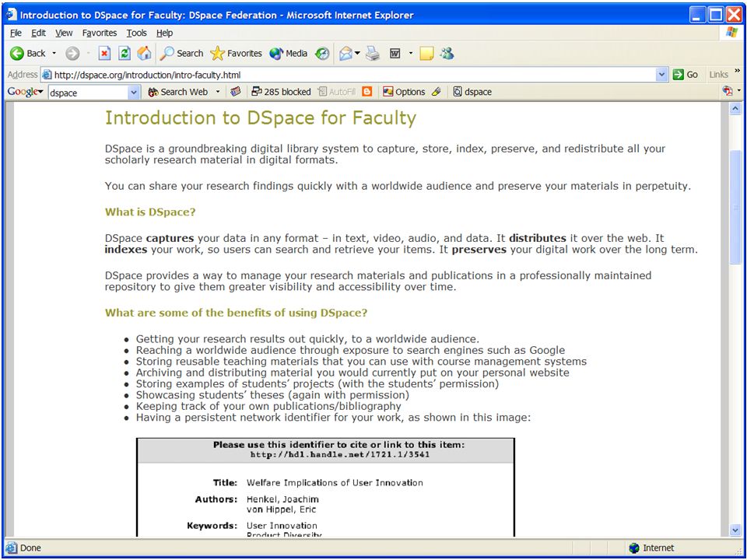Click the greyed Forward arrow button

(x=72, y=54)
